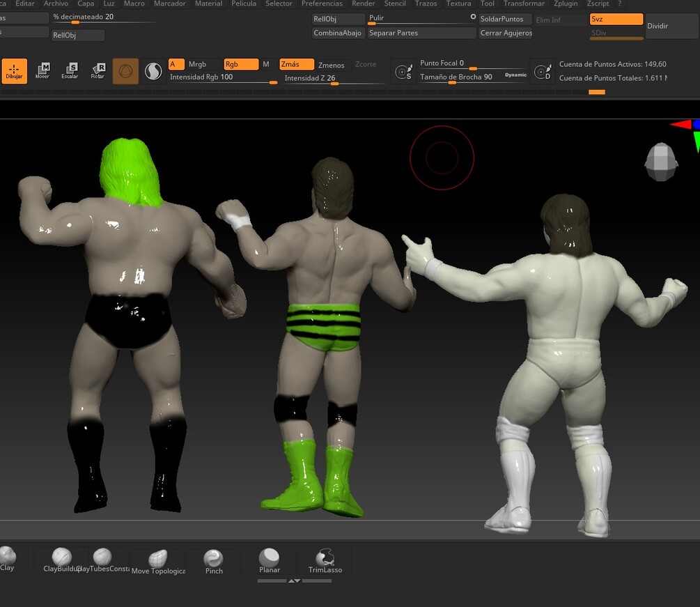Open the Selector menu
700x607 pixels.
click(x=279, y=3)
